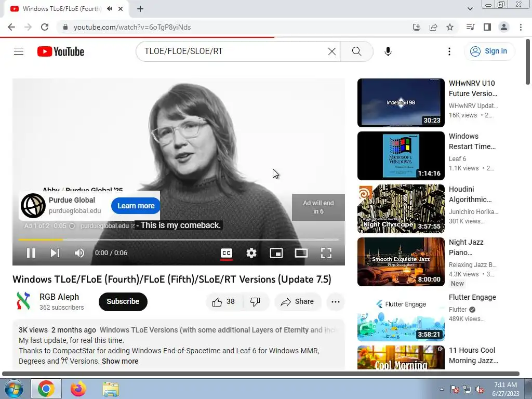Screen dimensions: 532x399
Task: Open RGB Aleph channel avatar
Action: point(23,301)
